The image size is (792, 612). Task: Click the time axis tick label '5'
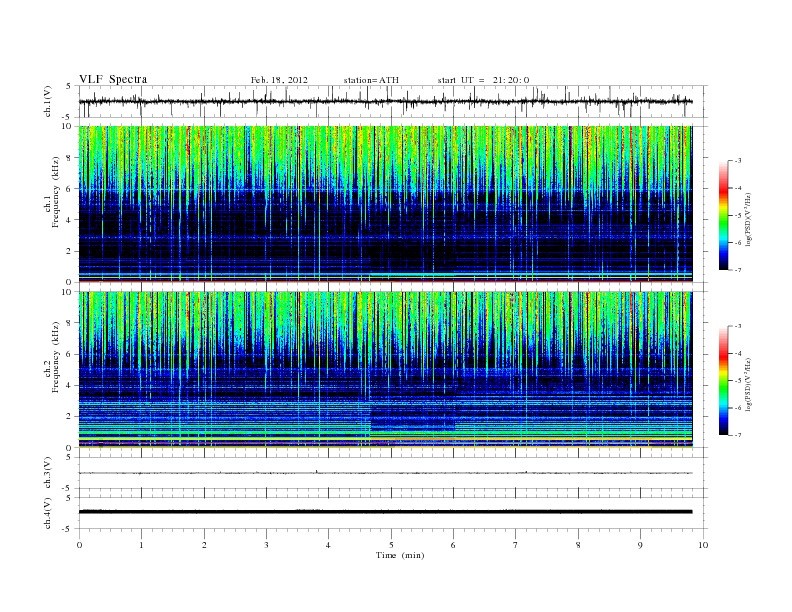(x=391, y=545)
